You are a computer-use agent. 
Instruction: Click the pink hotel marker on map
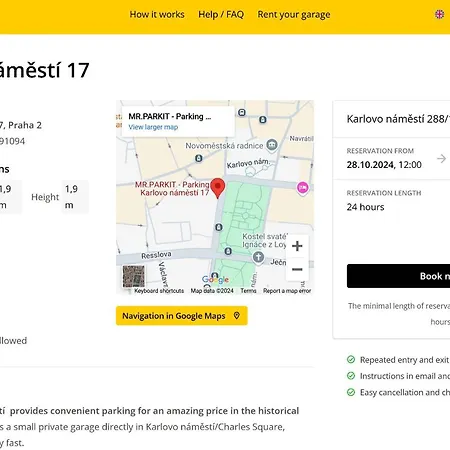pos(302,188)
